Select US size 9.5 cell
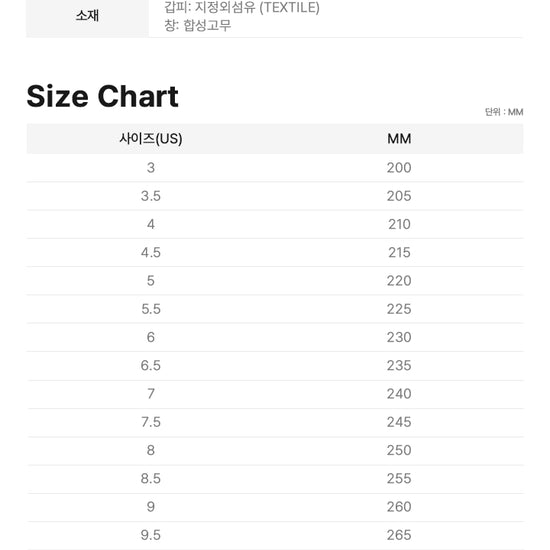 151,535
